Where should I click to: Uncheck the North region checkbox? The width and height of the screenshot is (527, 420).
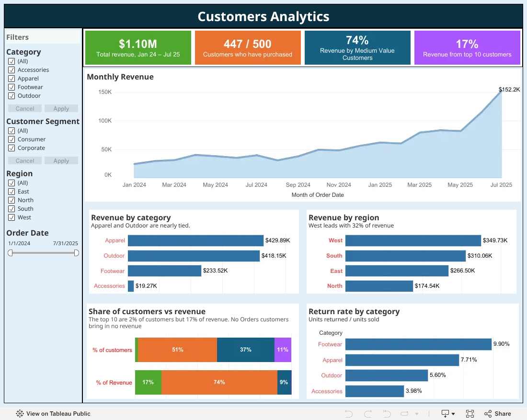11,200
